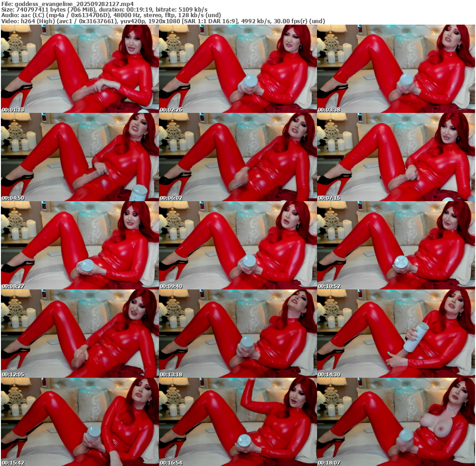The image size is (476, 466).
Task: Select the thumbnail labeled 00:07:15
Action: coord(396,157)
